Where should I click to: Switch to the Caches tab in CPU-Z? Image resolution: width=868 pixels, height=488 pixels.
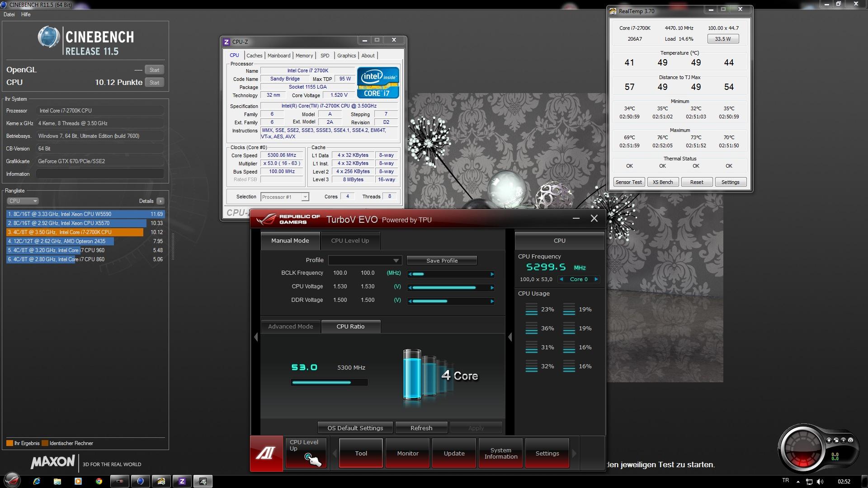click(x=254, y=56)
